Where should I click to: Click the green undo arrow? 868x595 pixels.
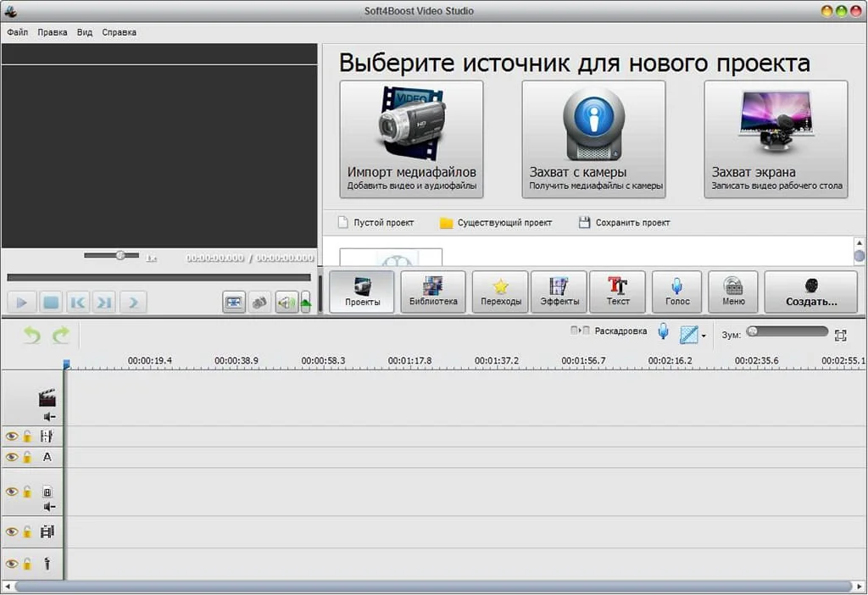(32, 335)
